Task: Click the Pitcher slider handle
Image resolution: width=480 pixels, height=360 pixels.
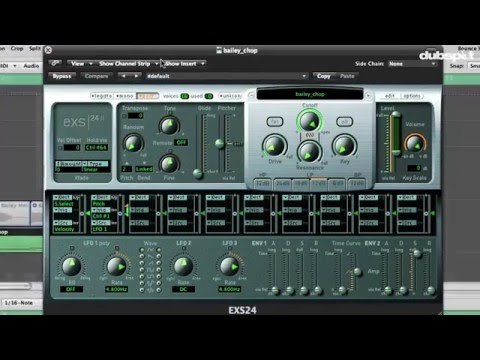Action: point(219,144)
